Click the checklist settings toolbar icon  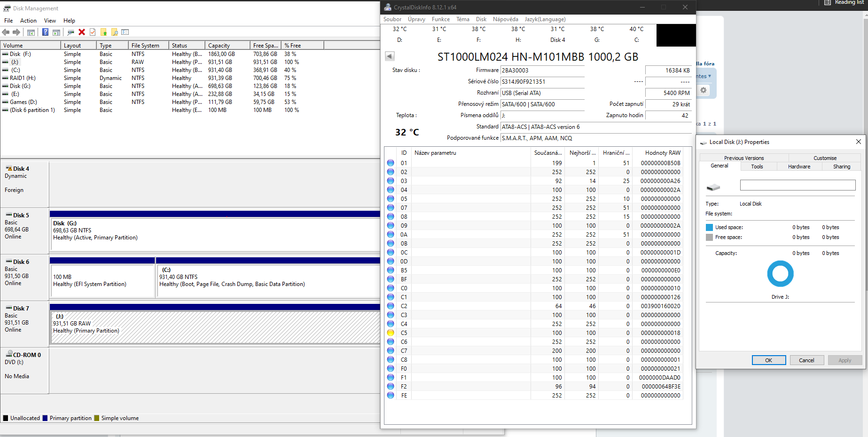(125, 32)
